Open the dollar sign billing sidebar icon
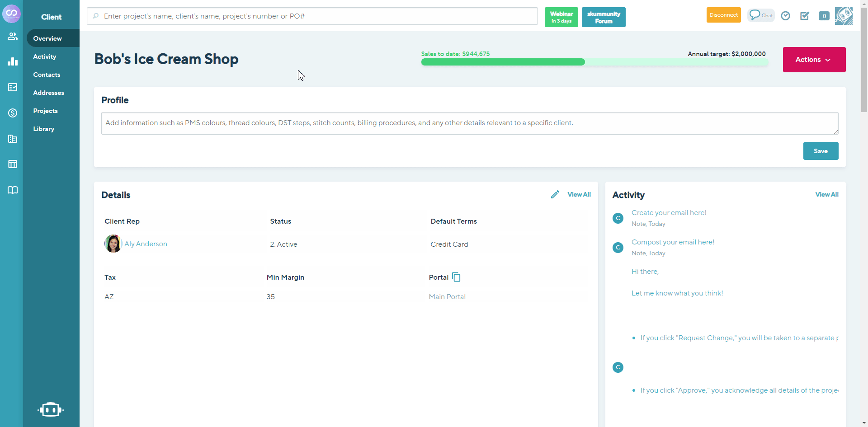Screen dimensions: 868x427 click(x=13, y=113)
